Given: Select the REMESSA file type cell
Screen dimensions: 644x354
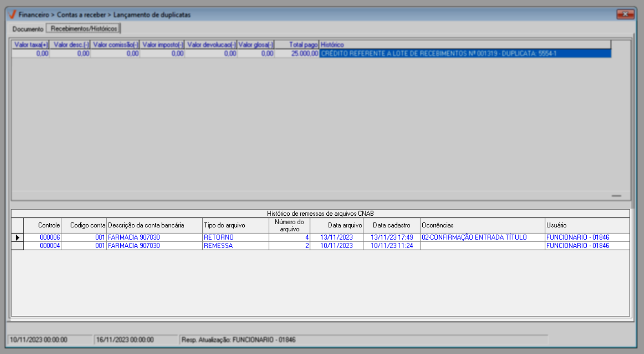Looking at the screenshot, I should tap(236, 246).
